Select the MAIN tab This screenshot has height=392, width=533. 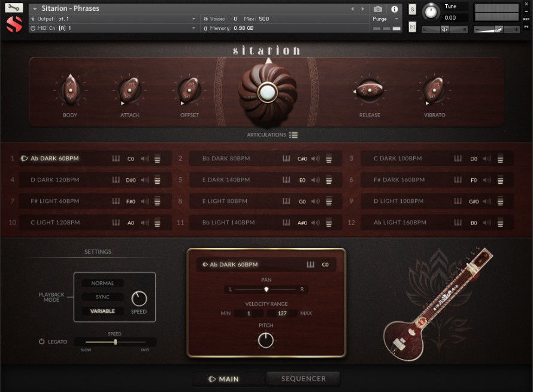coord(228,378)
